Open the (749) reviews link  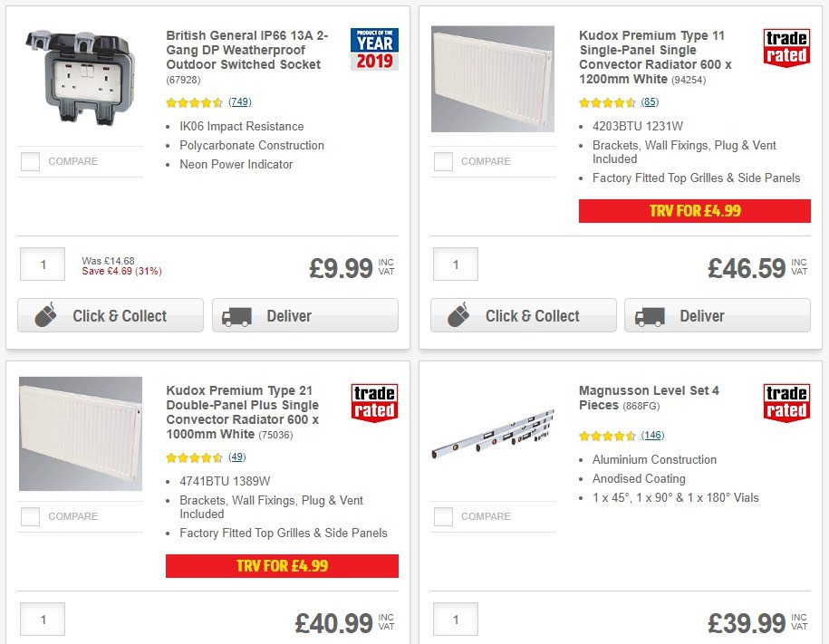[x=238, y=102]
